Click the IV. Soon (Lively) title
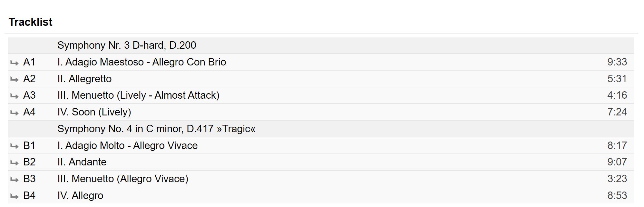This screenshot has height=207, width=644. click(94, 112)
